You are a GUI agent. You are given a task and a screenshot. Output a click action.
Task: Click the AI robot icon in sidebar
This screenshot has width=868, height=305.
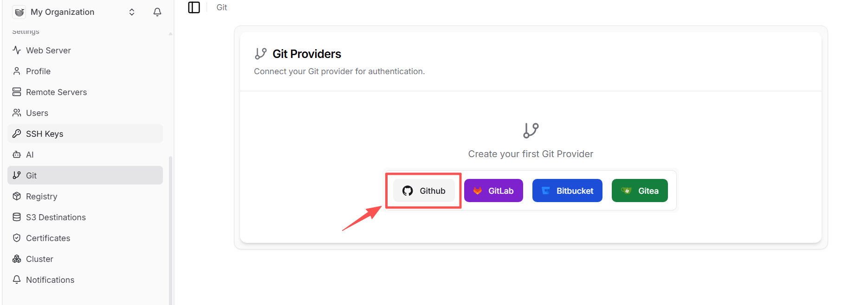pos(17,154)
